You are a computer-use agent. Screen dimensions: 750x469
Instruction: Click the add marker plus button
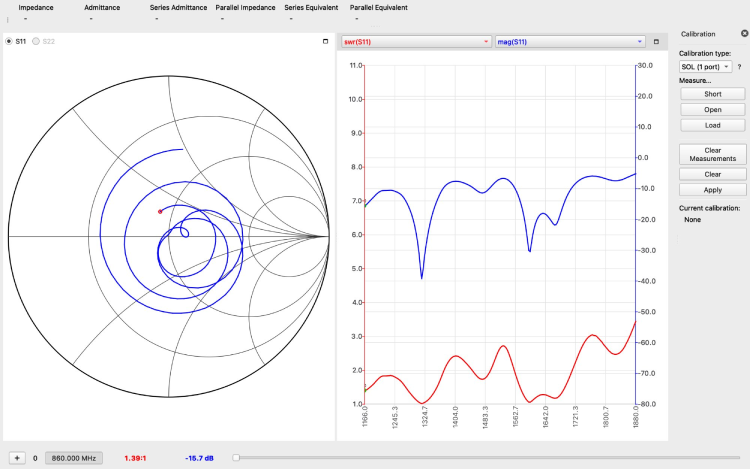tap(16, 458)
